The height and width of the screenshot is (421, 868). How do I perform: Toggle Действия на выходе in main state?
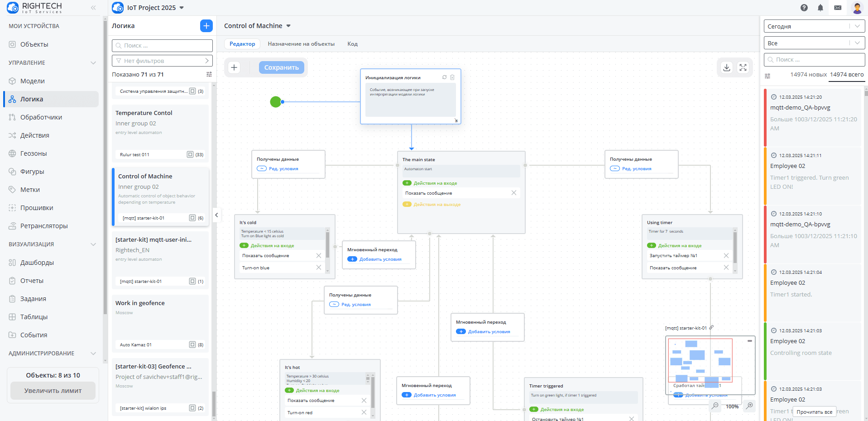click(x=407, y=205)
